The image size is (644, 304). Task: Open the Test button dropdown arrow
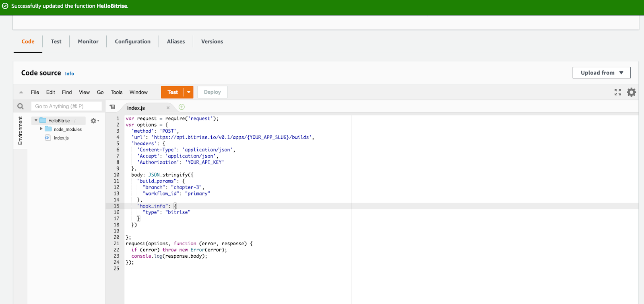189,92
